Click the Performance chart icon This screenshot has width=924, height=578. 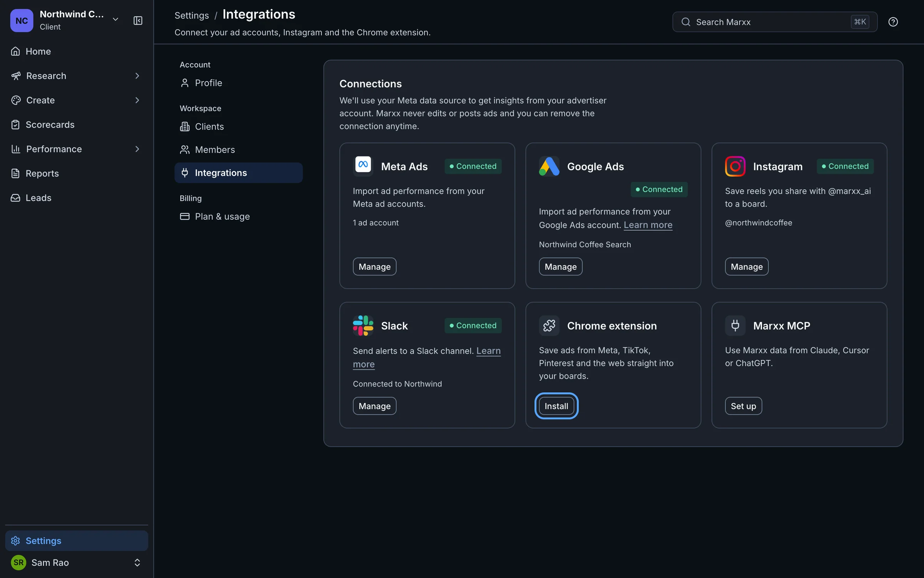pyautogui.click(x=16, y=149)
